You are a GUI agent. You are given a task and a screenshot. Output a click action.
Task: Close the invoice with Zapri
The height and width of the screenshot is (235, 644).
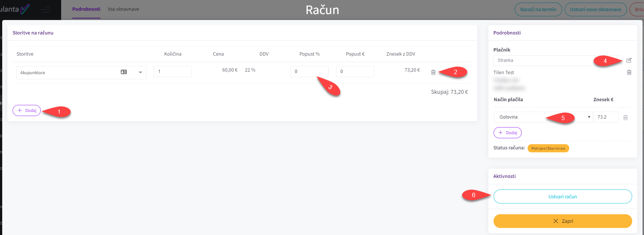pos(562,221)
